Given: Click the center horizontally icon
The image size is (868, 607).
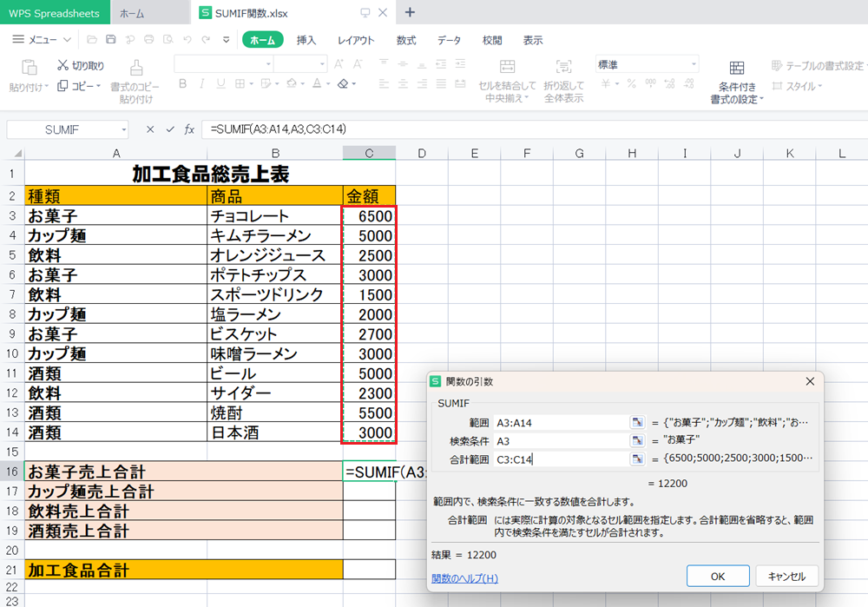Looking at the screenshot, I should point(403,83).
